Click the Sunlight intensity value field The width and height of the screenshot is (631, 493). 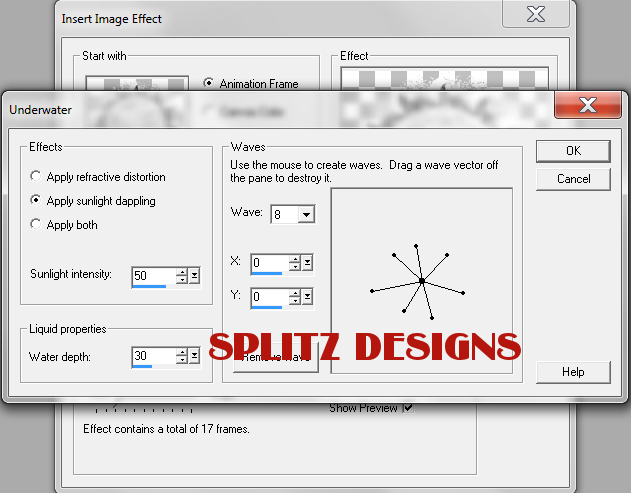click(155, 276)
